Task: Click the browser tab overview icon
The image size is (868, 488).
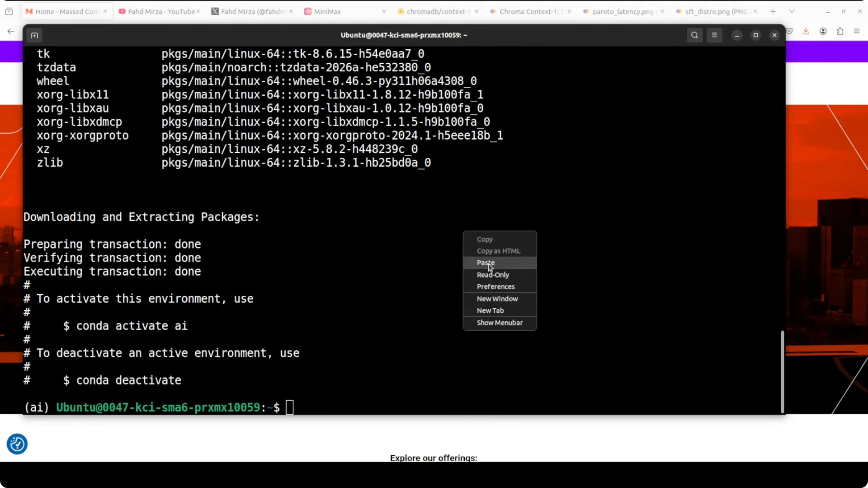Action: (9, 11)
